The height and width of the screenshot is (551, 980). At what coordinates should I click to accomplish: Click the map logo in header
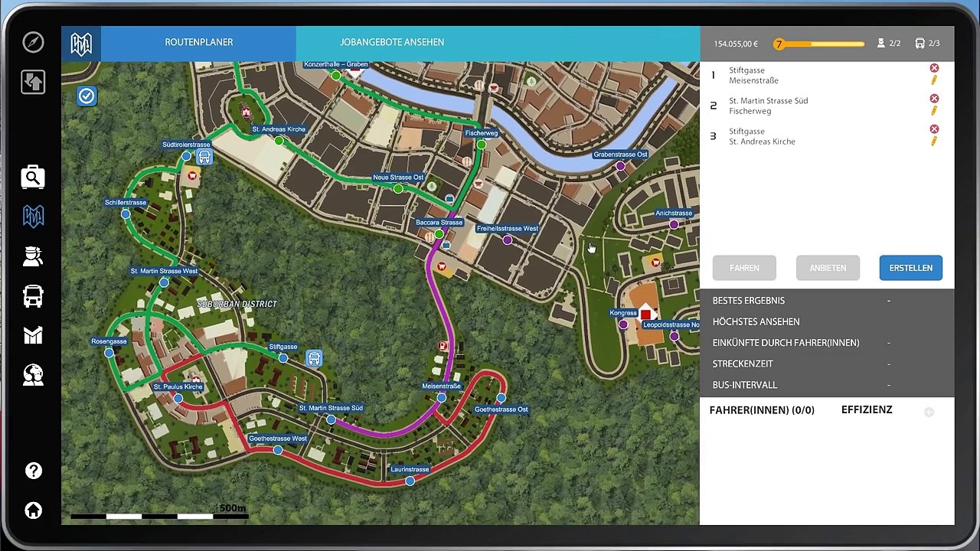coord(81,44)
